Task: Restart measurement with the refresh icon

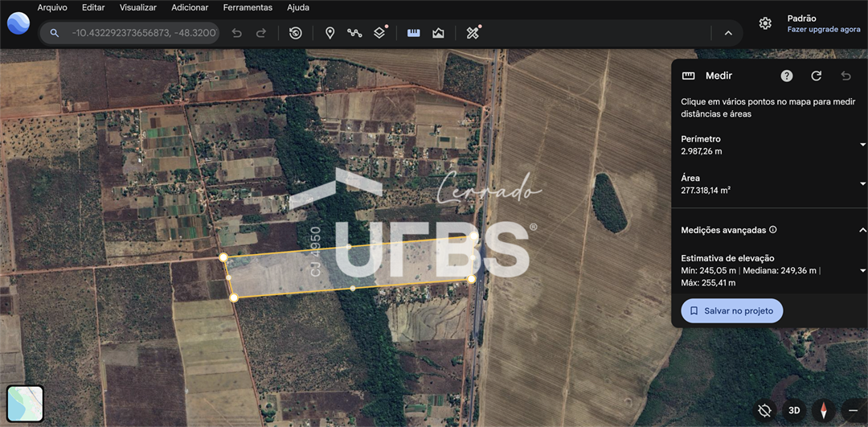Action: point(817,76)
